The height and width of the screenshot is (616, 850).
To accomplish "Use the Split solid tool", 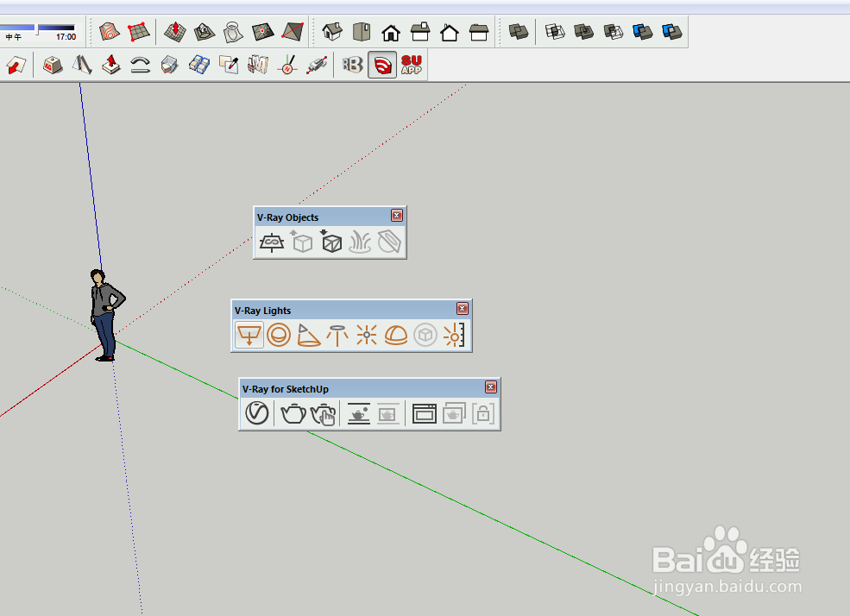I will [x=671, y=32].
